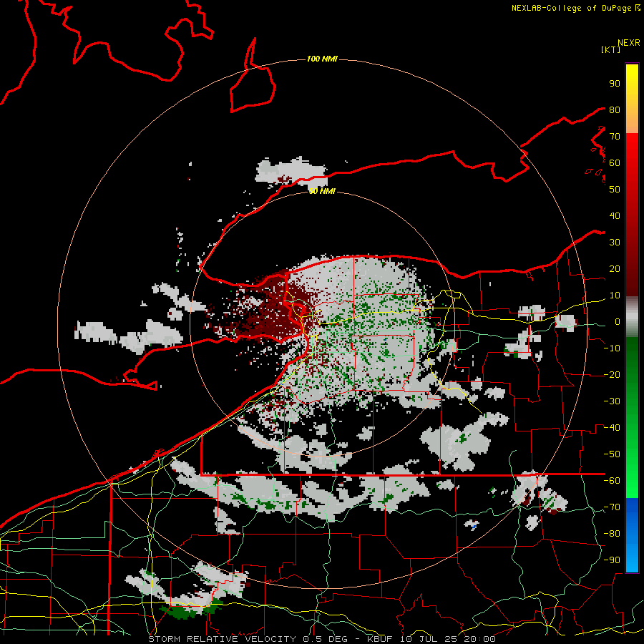The width and height of the screenshot is (644, 644).
Task: Click the -40 value on velocity scale
Action: [612, 428]
